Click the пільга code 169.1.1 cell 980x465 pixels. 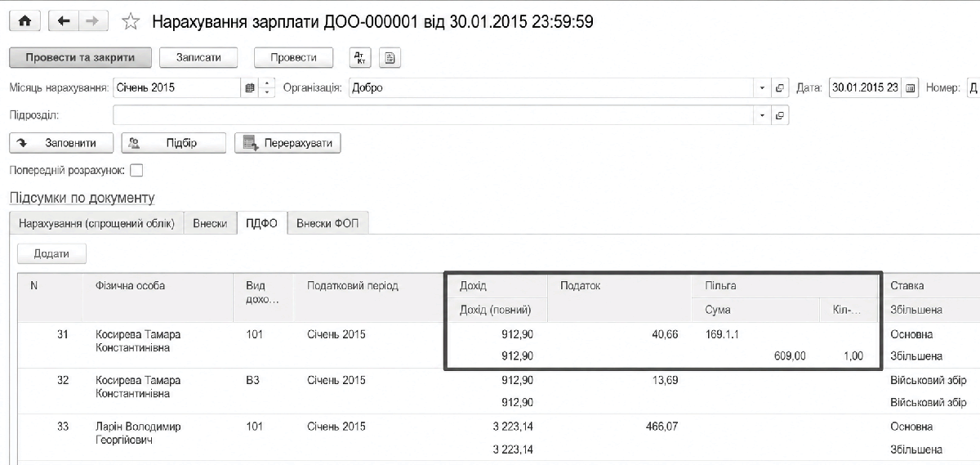pos(722,334)
